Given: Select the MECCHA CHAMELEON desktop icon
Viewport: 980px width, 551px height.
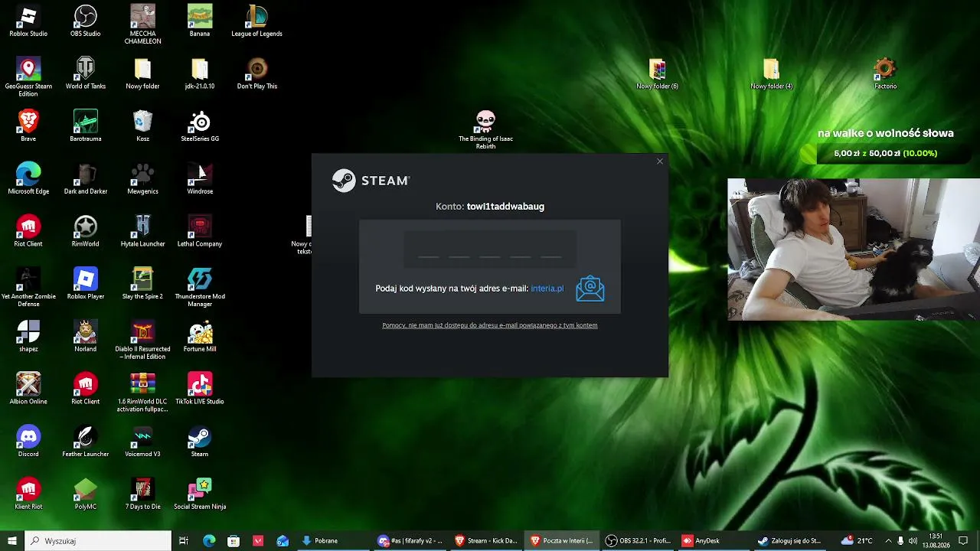Looking at the screenshot, I should 142,24.
